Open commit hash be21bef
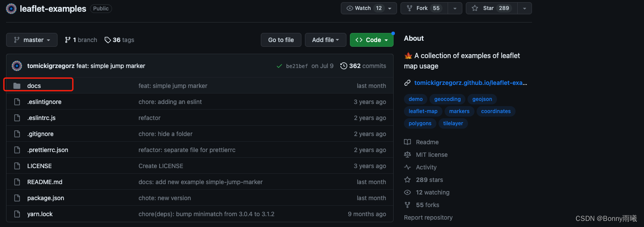The width and height of the screenshot is (644, 227). 297,66
